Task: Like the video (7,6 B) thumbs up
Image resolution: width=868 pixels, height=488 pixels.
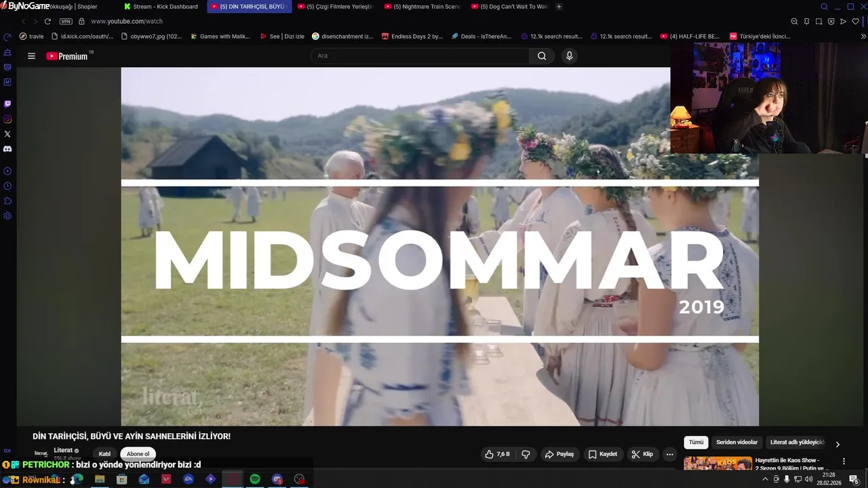Action: pyautogui.click(x=497, y=454)
